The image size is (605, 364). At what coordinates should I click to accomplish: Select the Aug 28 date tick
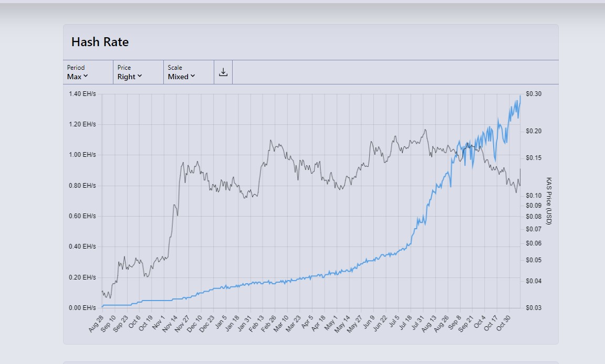coord(96,324)
